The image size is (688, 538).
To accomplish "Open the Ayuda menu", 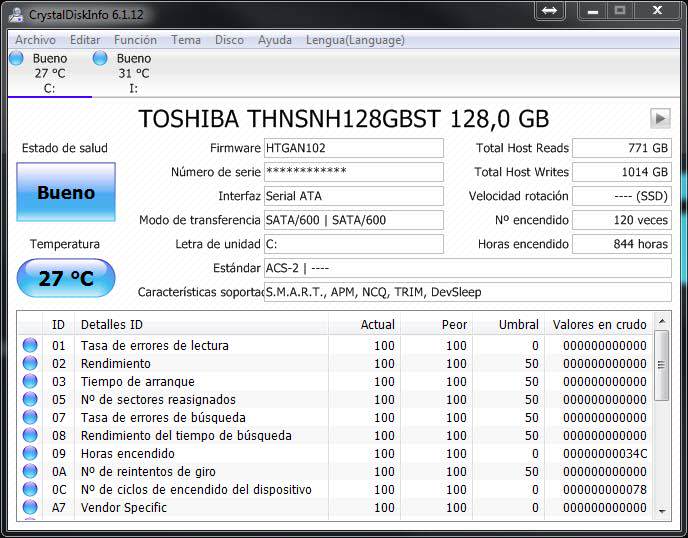I will pos(275,40).
